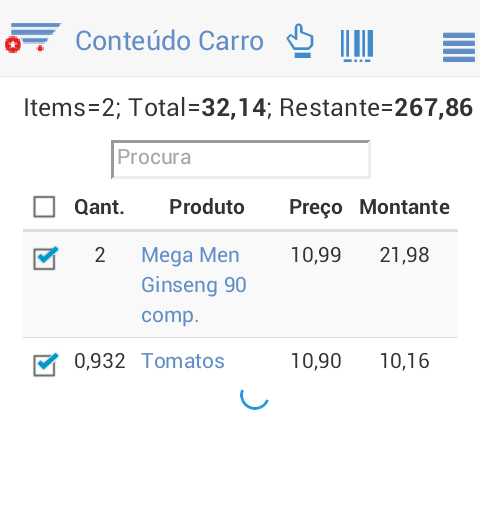Select the 0,932 quantity cell
Screen dimensions: 480x525
100,361
